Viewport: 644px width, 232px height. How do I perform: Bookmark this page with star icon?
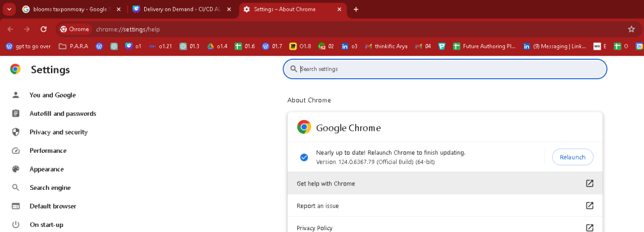[x=631, y=29]
